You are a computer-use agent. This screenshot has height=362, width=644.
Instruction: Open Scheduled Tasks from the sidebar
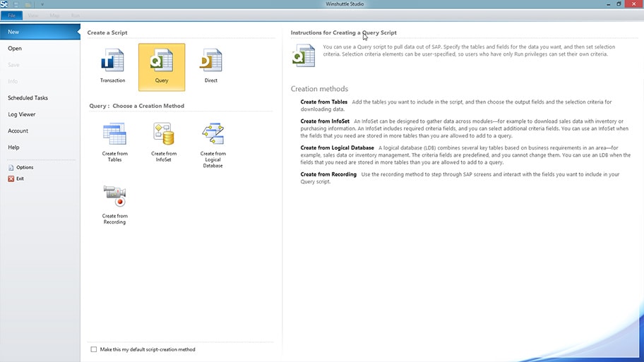[x=28, y=98]
